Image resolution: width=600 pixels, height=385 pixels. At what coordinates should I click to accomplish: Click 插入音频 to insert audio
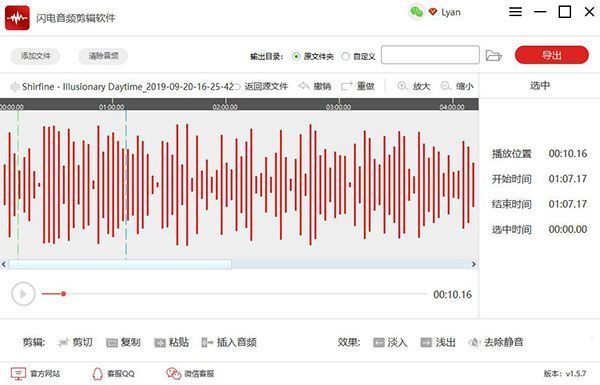(229, 342)
